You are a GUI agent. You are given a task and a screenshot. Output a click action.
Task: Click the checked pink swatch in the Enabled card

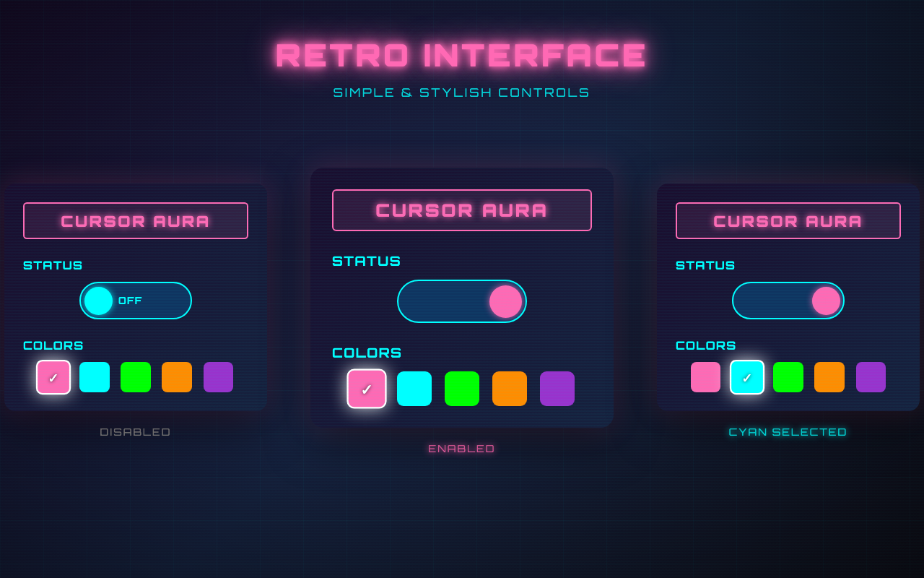(x=366, y=389)
